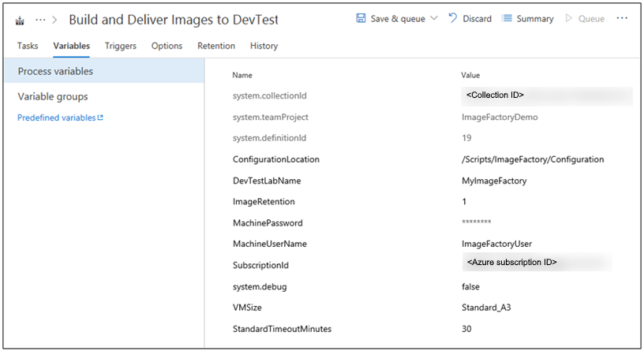This screenshot has height=351, width=644.
Task: Click the Save & queue disk icon
Action: (x=361, y=18)
